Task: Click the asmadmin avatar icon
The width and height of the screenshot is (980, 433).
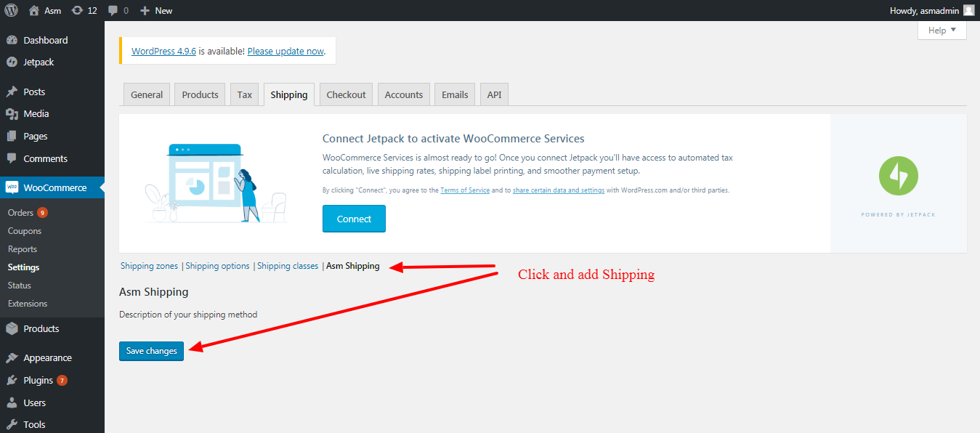Action: (968, 10)
